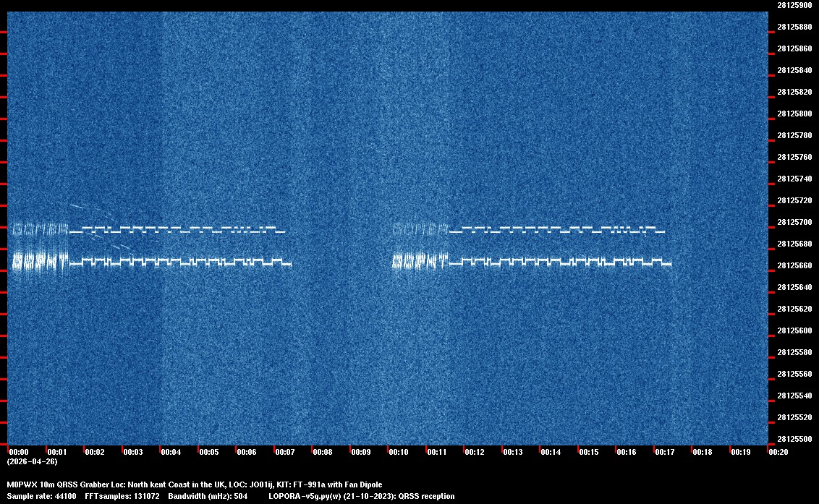Image resolution: width=819 pixels, height=504 pixels.
Task: Click the LOPORA-v5g.py QRSS reception text
Action: coord(361,496)
